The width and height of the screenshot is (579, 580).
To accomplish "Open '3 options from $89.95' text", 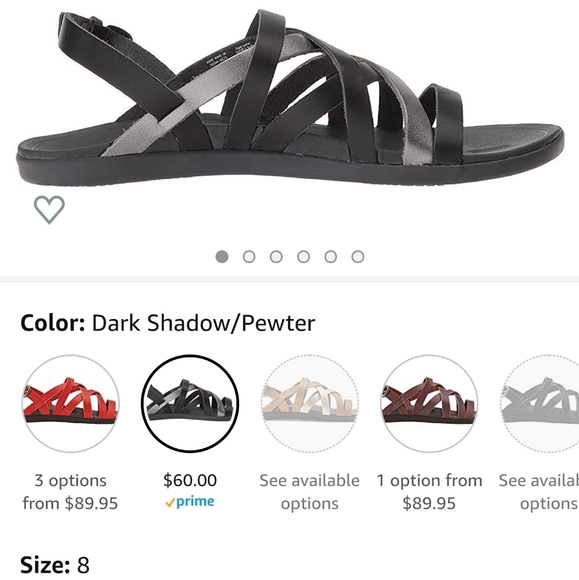I will coord(70,492).
